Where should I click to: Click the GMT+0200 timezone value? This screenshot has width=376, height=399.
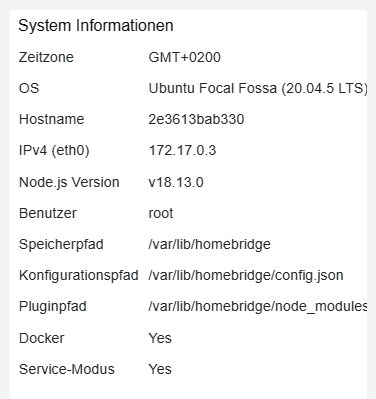pyautogui.click(x=184, y=57)
